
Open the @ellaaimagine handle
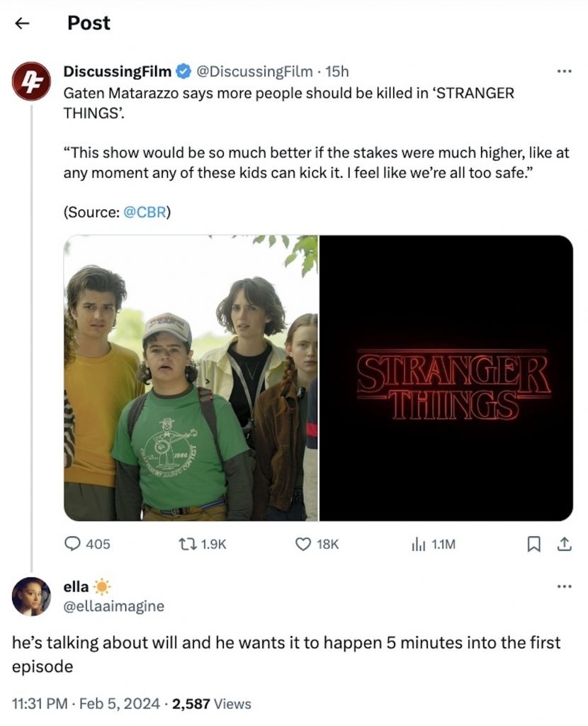pyautogui.click(x=114, y=605)
